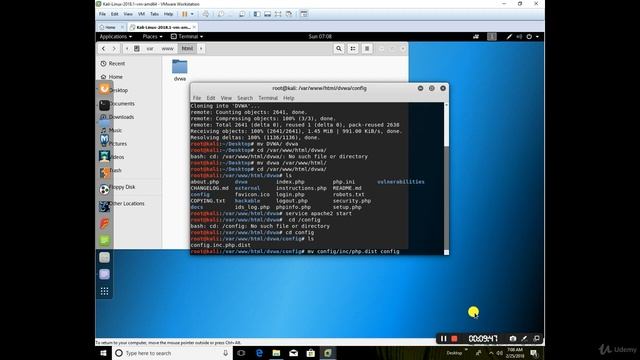Open File Explorer from the Windows taskbar
The image size is (640, 360).
pyautogui.click(x=276, y=353)
